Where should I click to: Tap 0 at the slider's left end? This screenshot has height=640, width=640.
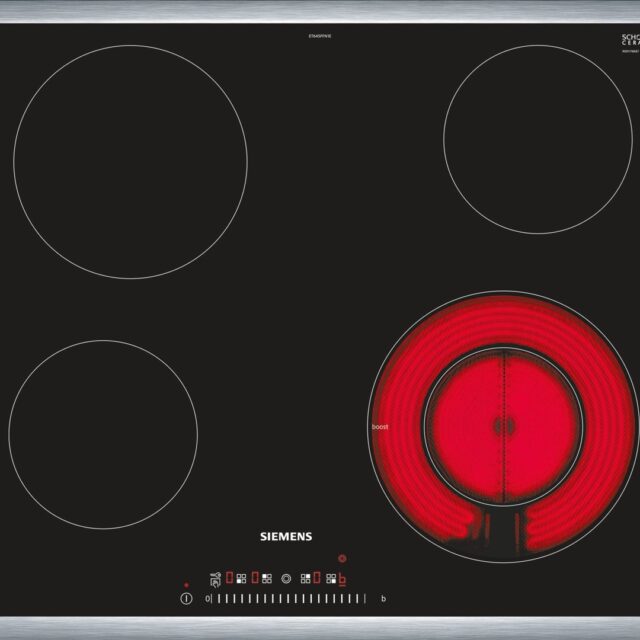206,599
